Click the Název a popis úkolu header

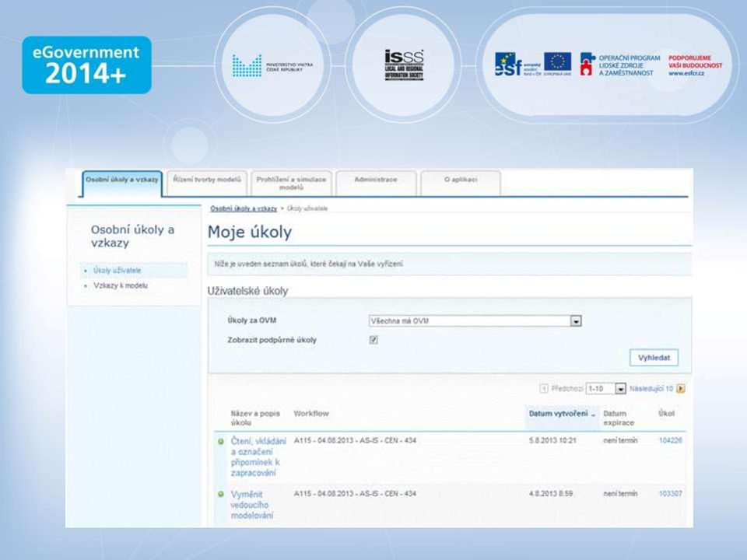pos(255,418)
